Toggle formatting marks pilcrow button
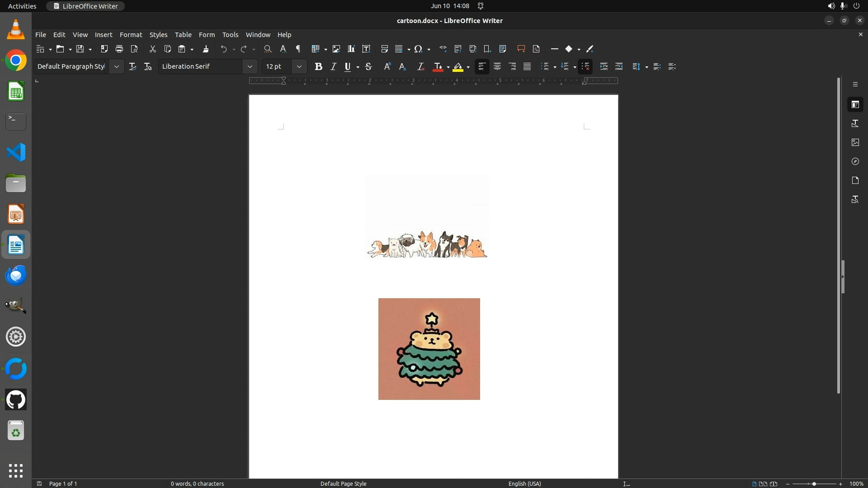 tap(298, 49)
